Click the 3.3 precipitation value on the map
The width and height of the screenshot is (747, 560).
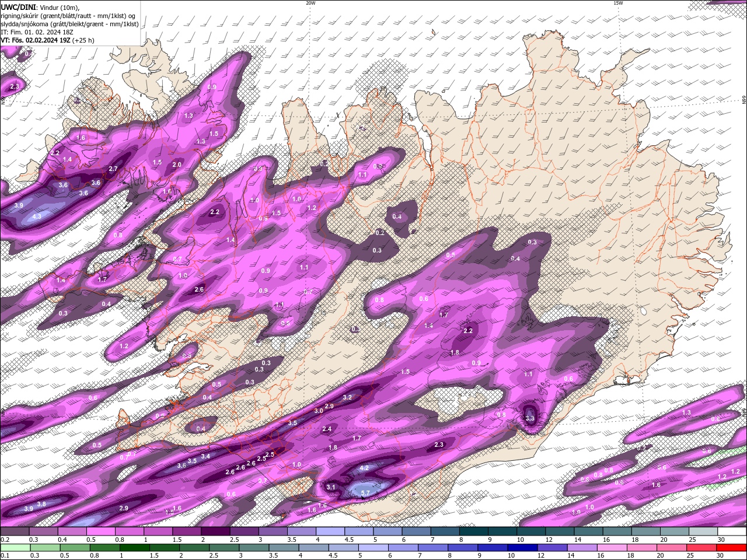tap(530, 418)
